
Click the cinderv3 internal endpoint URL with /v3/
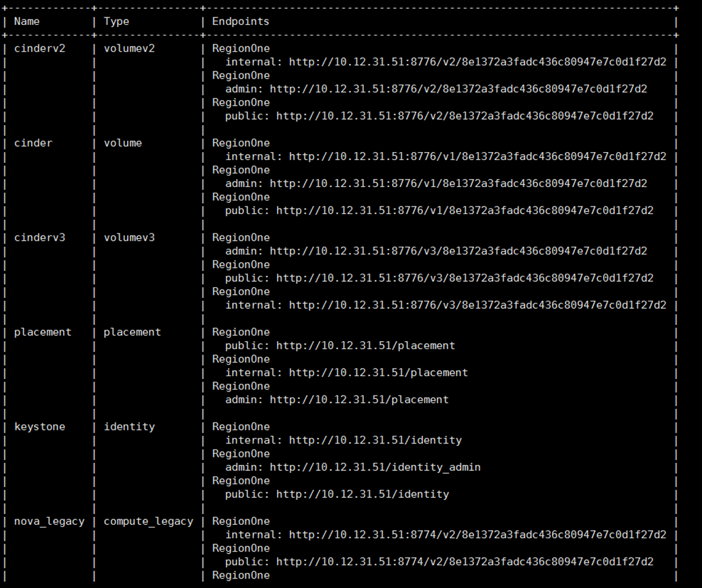[x=477, y=305]
